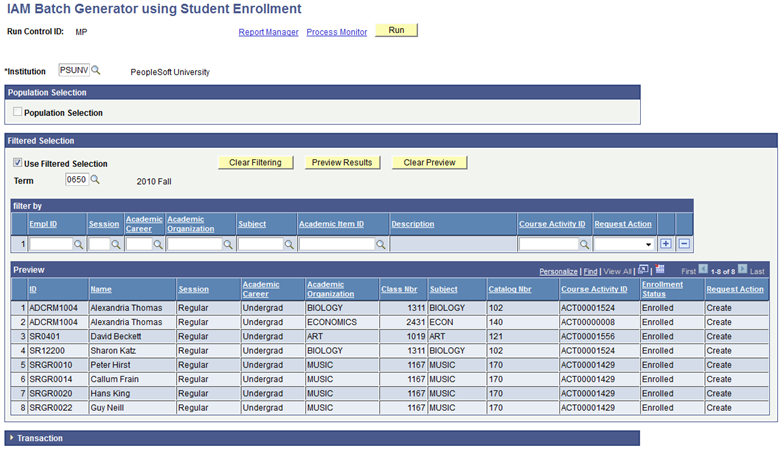Focus the Course Activity ID filter field
The height and width of the screenshot is (452, 784).
point(548,244)
